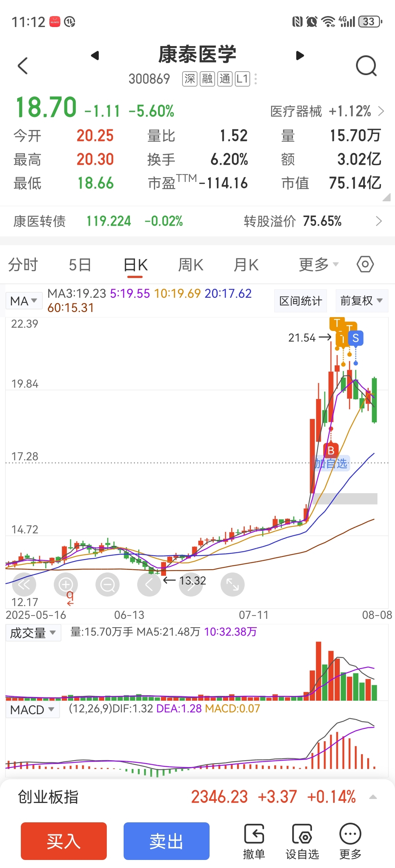Image resolution: width=395 pixels, height=868 pixels.
Task: Tap the Wi-Fi status icon
Action: (x=328, y=22)
